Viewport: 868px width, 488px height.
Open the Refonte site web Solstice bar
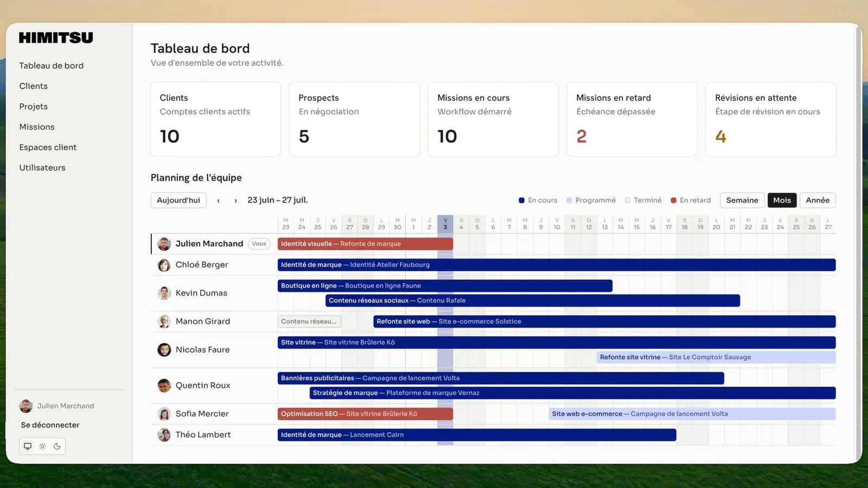point(604,322)
